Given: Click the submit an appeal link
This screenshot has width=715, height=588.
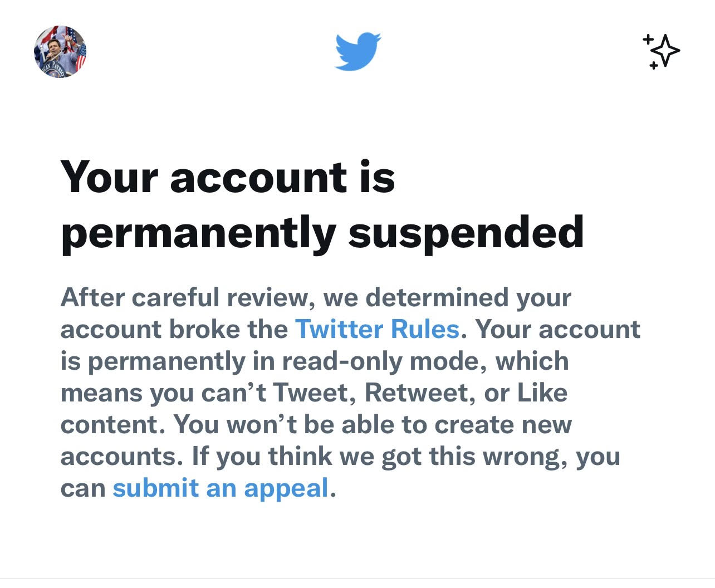Looking at the screenshot, I should pyautogui.click(x=221, y=488).
